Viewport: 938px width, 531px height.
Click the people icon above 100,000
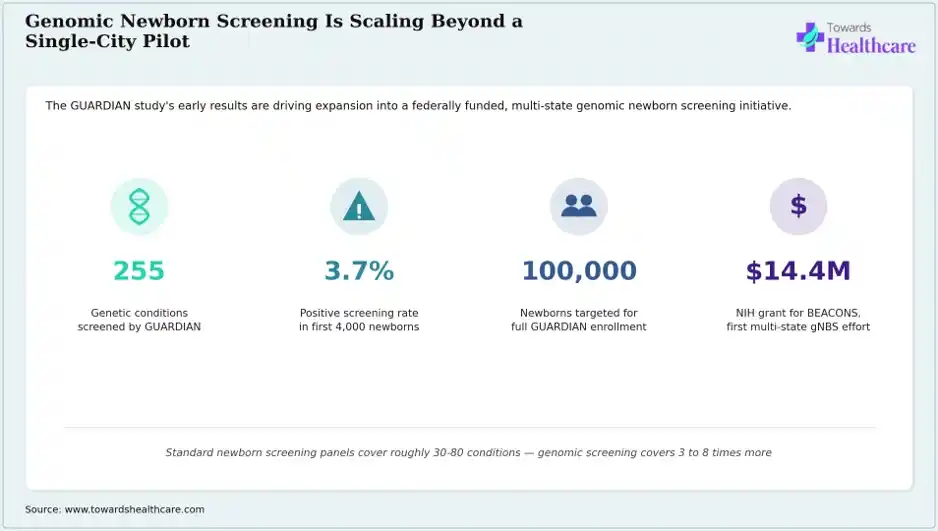[578, 206]
